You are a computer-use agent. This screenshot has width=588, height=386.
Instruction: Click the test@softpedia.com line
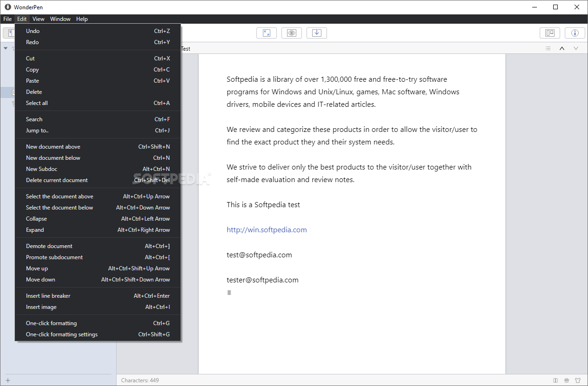(x=259, y=255)
